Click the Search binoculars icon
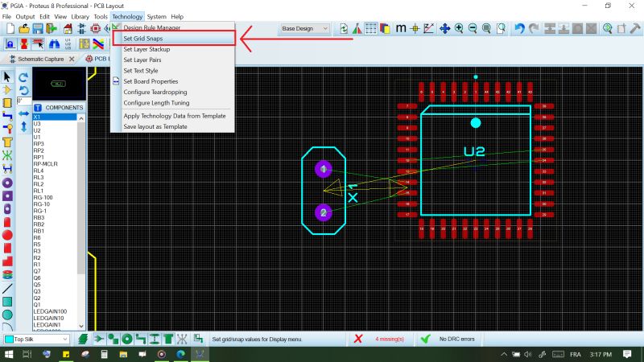The image size is (644, 362). click(54, 43)
